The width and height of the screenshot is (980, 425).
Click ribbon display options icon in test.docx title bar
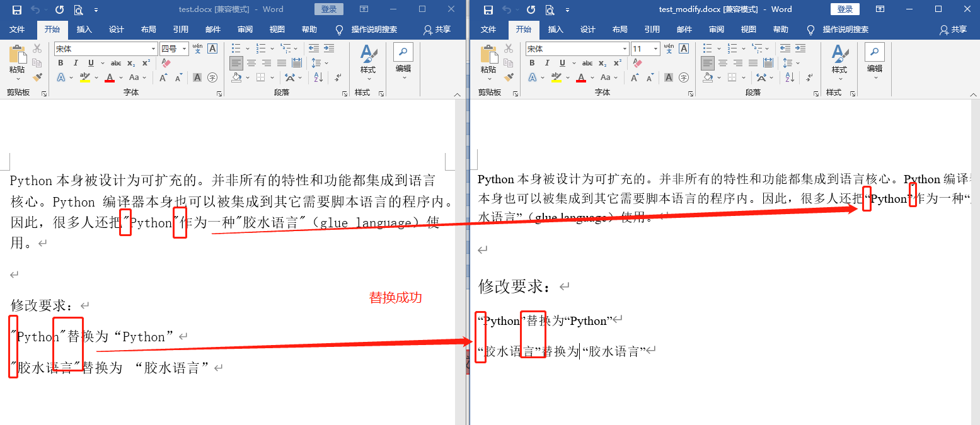point(364,9)
